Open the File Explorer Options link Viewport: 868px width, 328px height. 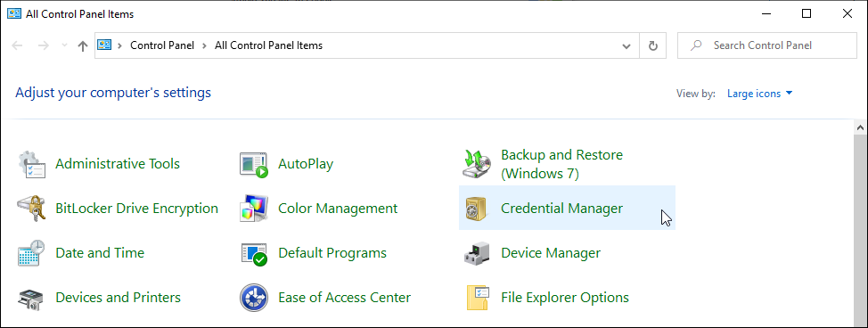[x=565, y=298]
